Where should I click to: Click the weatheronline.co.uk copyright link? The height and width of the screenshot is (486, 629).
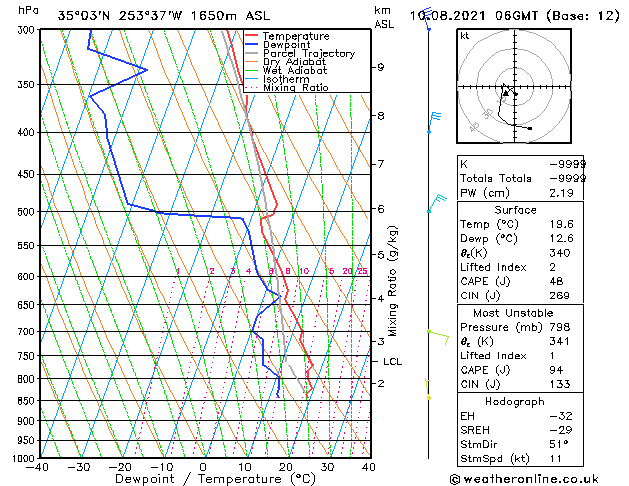524,479
